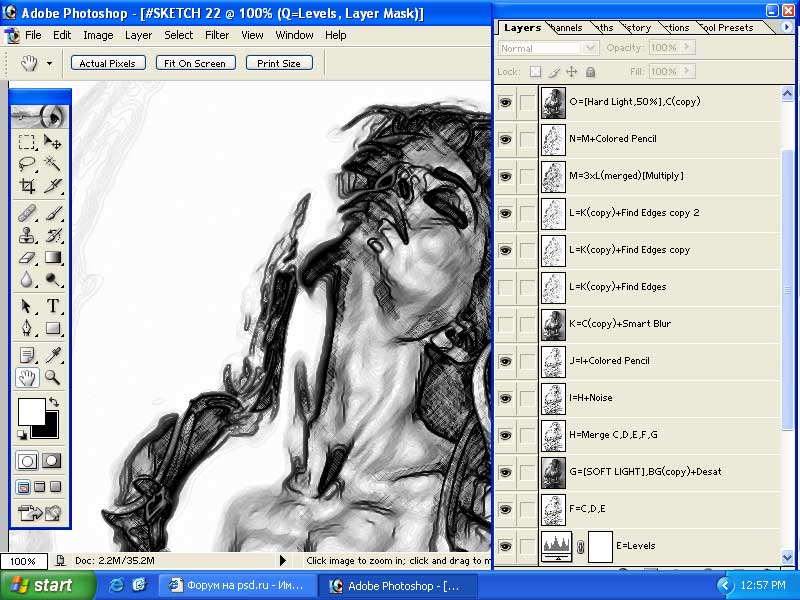The image size is (800, 600).
Task: Click the Levels layer mask thumbnail
Action: tap(600, 546)
